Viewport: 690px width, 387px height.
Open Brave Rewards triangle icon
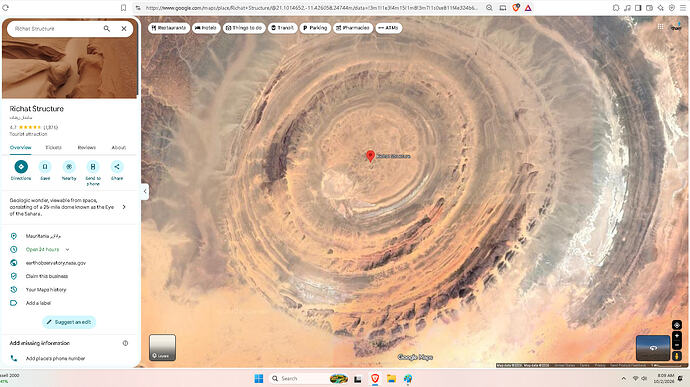[528, 7]
